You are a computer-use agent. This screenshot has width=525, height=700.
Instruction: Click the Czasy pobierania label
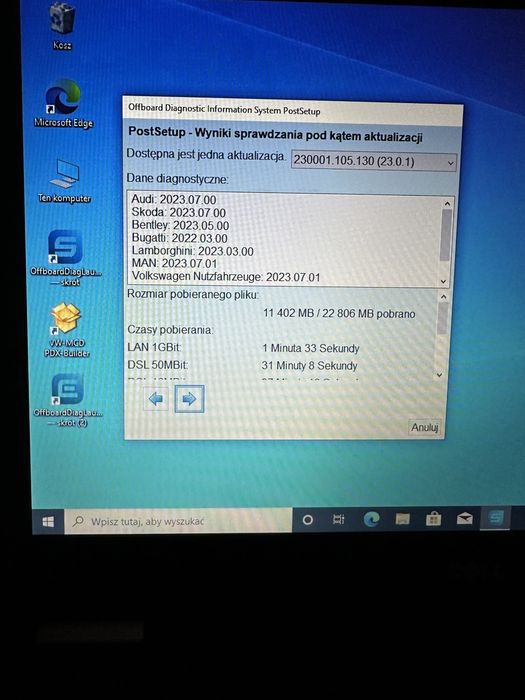click(x=170, y=330)
